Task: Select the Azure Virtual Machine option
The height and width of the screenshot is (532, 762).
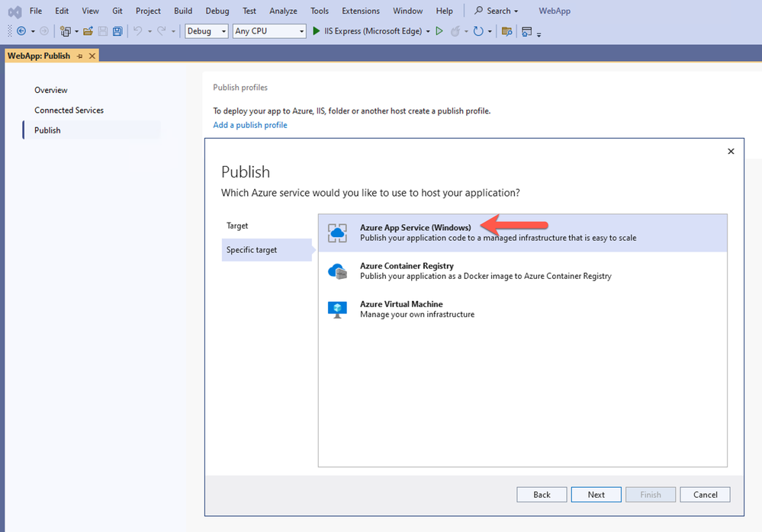Action: click(x=523, y=309)
